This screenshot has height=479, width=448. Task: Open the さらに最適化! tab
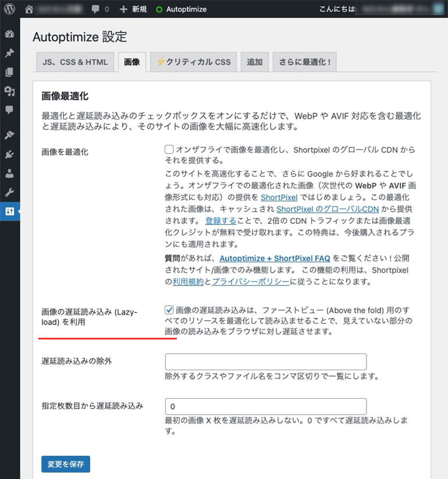click(304, 62)
